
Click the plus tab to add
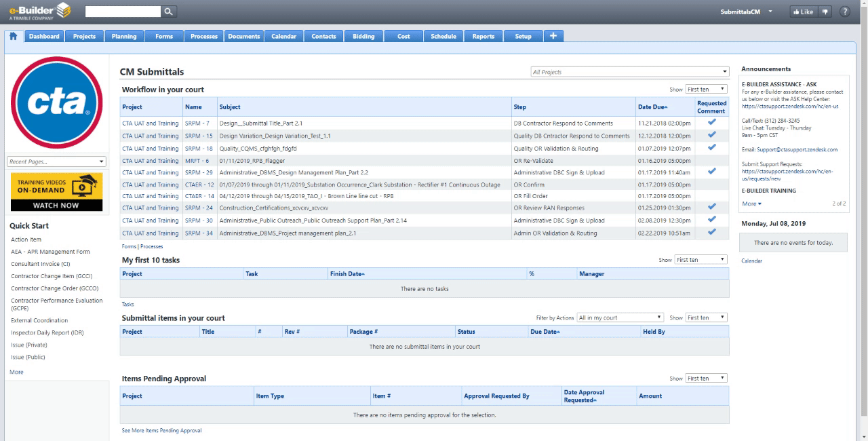click(553, 36)
